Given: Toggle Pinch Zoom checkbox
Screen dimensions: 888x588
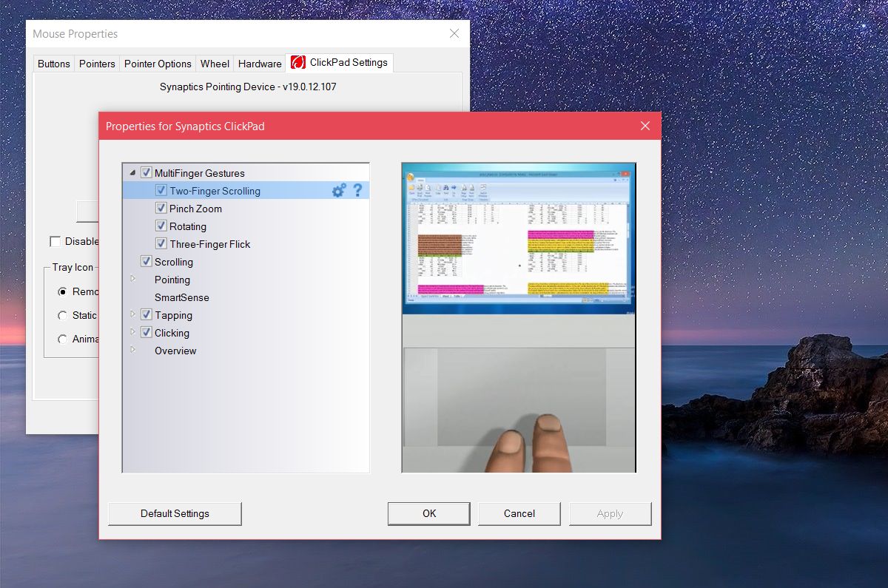Looking at the screenshot, I should [x=161, y=209].
